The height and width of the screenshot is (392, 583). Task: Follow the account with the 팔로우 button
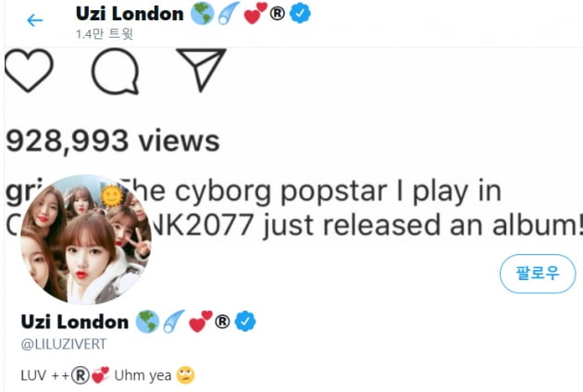tap(538, 274)
